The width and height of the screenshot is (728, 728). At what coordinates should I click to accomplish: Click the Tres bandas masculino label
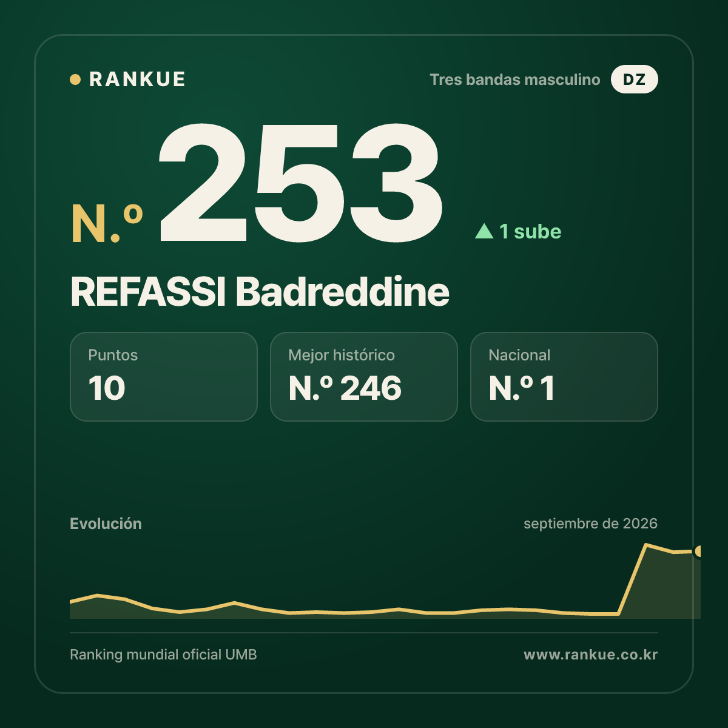pyautogui.click(x=514, y=79)
